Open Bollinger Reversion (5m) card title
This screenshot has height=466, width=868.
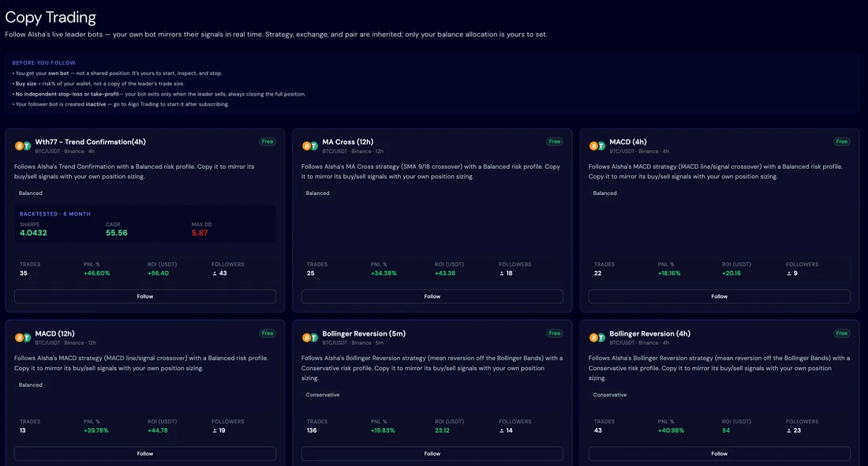click(364, 333)
